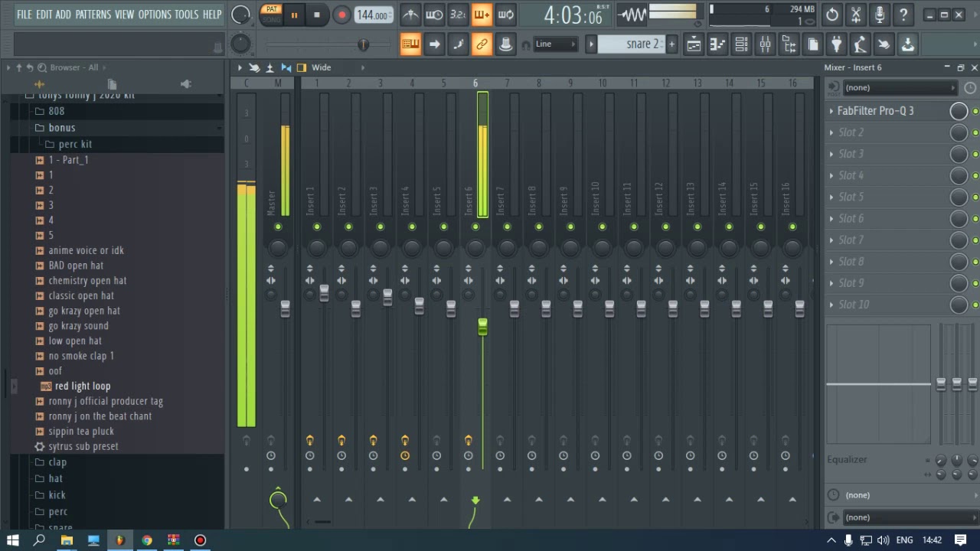Mute Insert 10 via its green light
Image resolution: width=980 pixels, height=551 pixels.
click(x=602, y=227)
